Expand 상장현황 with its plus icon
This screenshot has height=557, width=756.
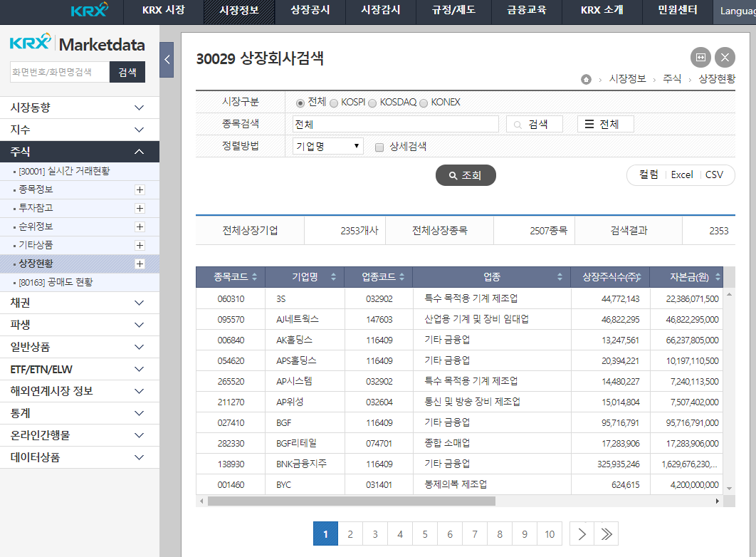click(x=140, y=264)
